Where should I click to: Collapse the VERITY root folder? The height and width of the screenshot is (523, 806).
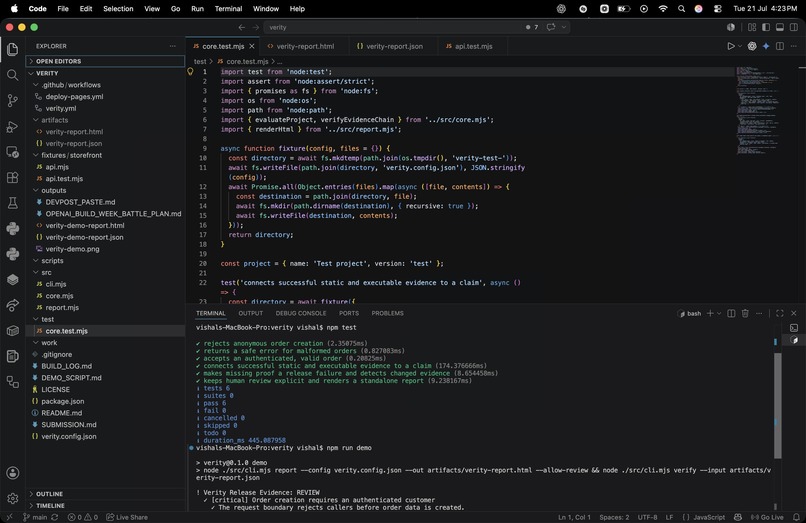[105, 73]
